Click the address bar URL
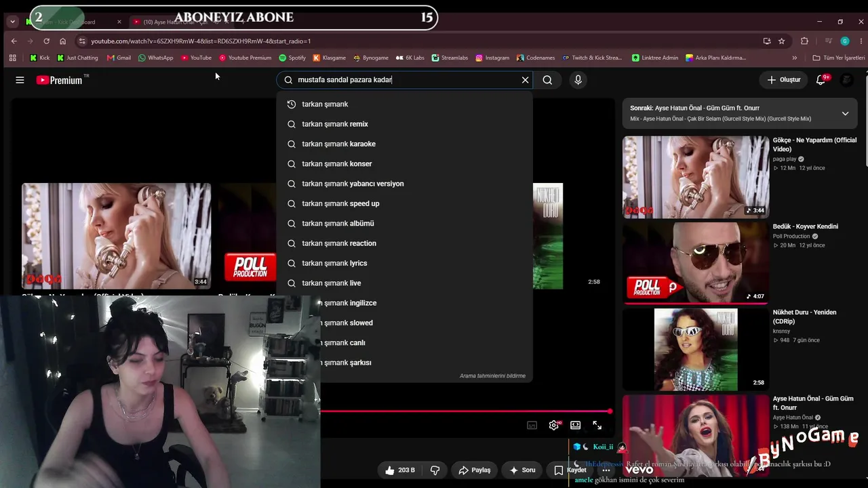The image size is (868, 488). pos(201,41)
